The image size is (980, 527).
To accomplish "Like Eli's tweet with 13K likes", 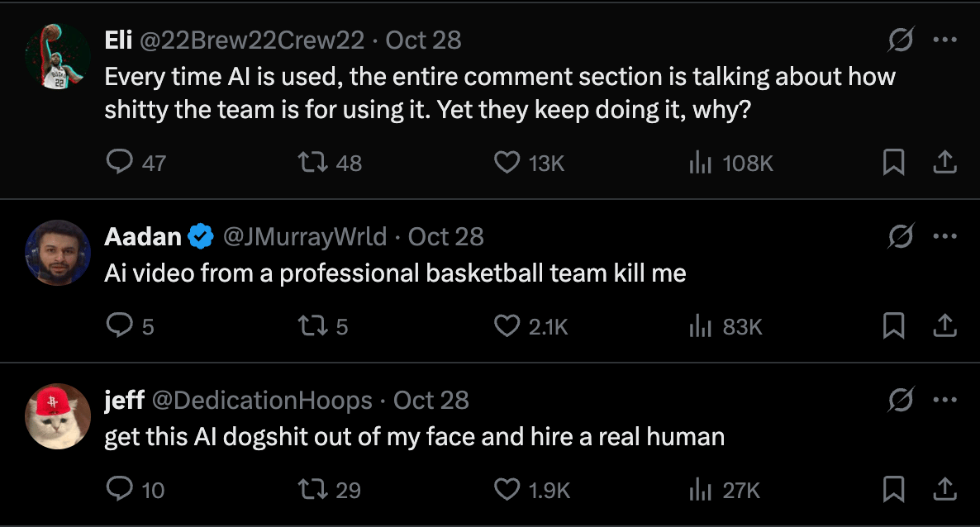I will (507, 162).
